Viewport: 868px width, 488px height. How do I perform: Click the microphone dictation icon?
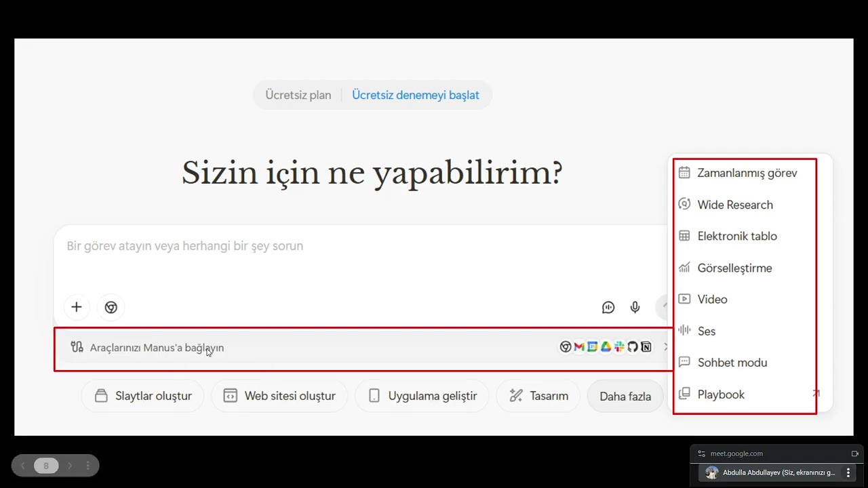(635, 308)
